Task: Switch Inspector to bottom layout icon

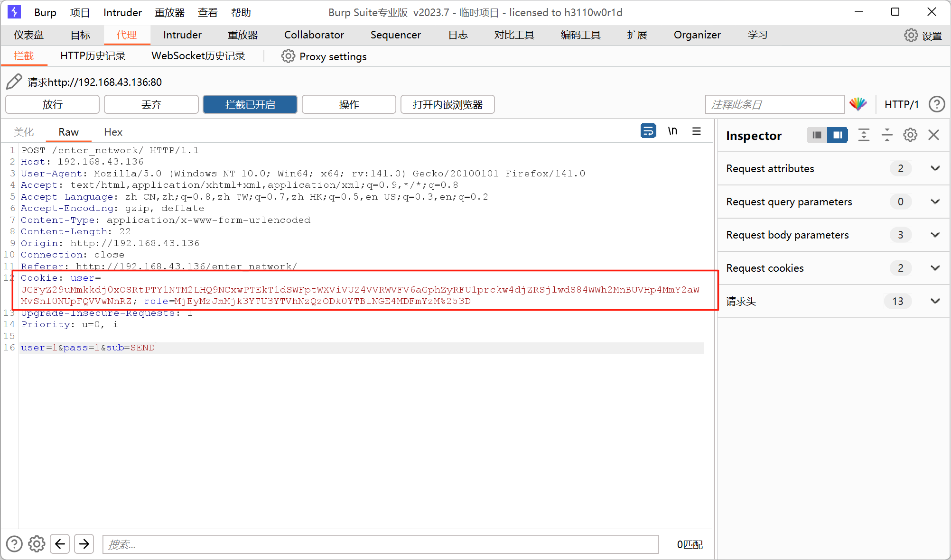Action: (x=817, y=135)
